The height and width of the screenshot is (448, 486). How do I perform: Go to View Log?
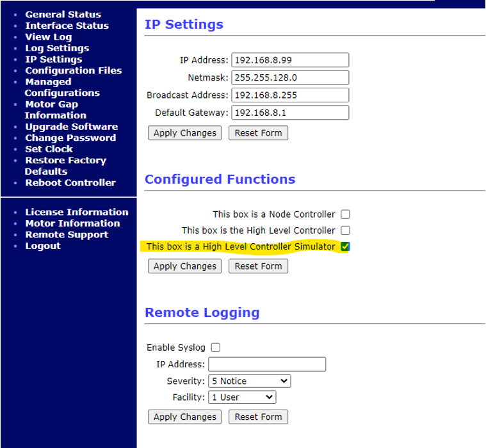pos(49,37)
